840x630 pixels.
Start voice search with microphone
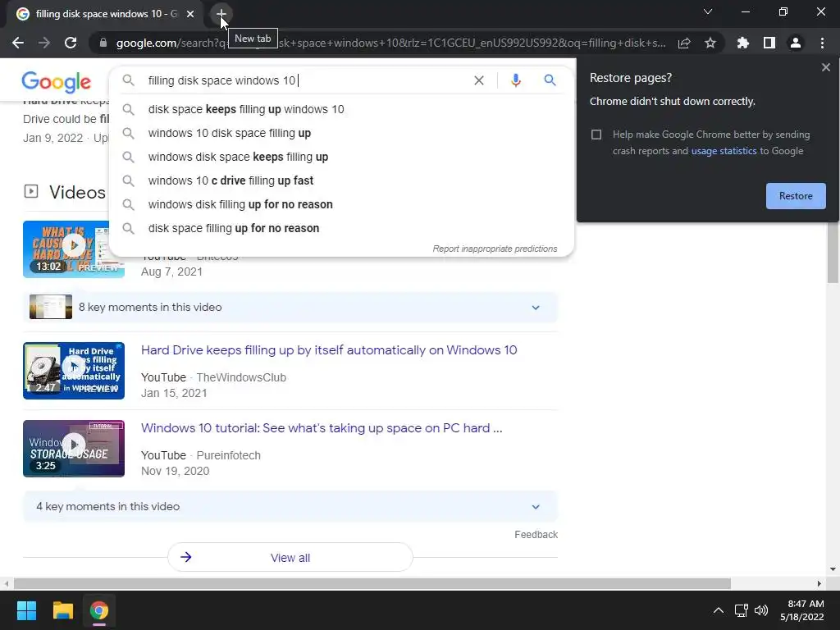(515, 80)
